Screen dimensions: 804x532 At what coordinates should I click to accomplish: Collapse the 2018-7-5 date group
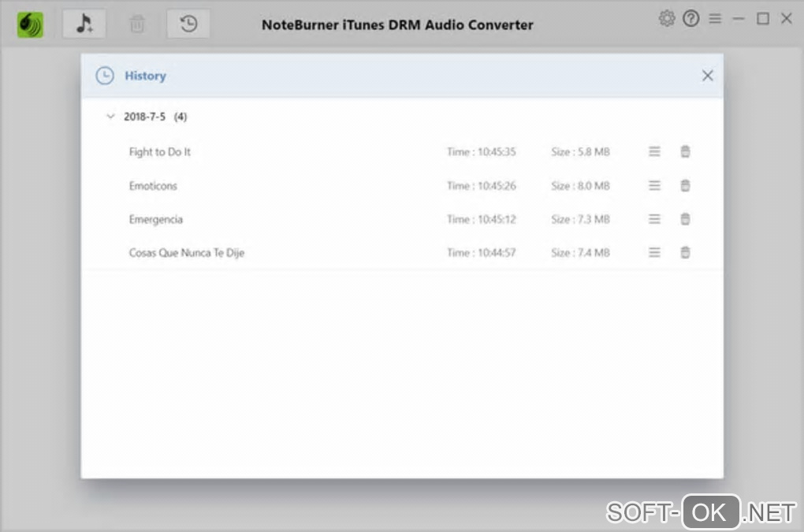[x=110, y=117]
